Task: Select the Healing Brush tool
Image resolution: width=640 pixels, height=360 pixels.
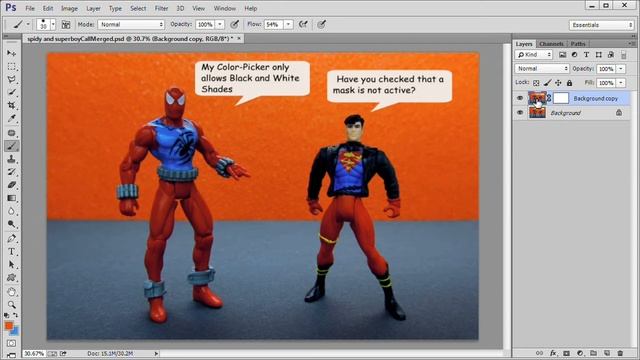Action: [x=11, y=133]
